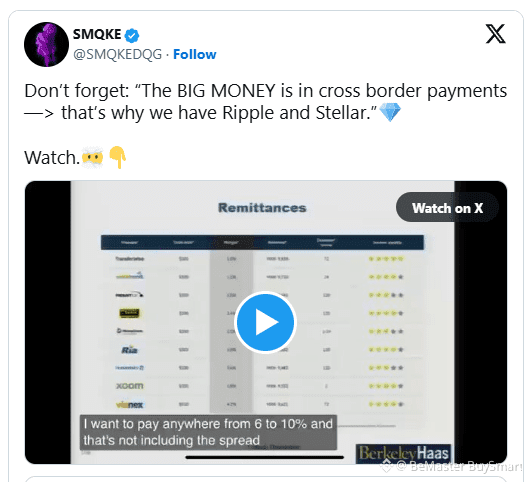The image size is (530, 482).
Task: Play the embedded video
Action: click(x=265, y=322)
